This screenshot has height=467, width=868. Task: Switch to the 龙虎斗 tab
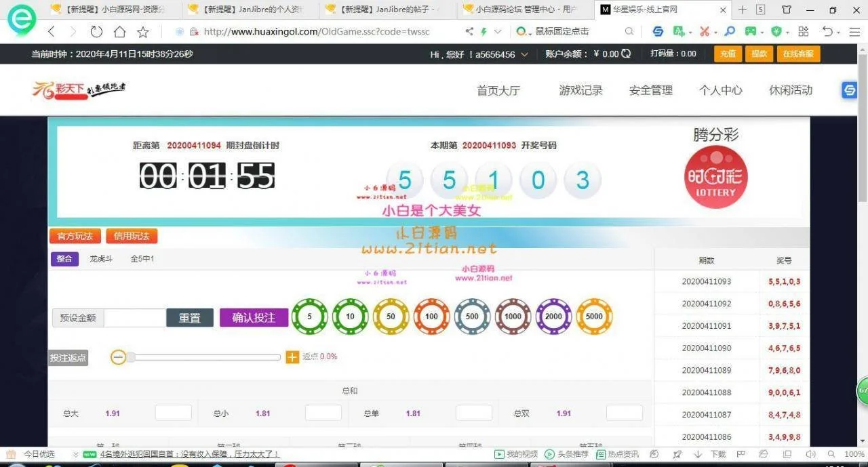[x=102, y=259]
